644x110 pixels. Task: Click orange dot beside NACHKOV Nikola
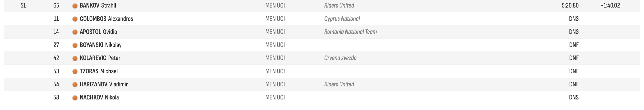pos(75,98)
